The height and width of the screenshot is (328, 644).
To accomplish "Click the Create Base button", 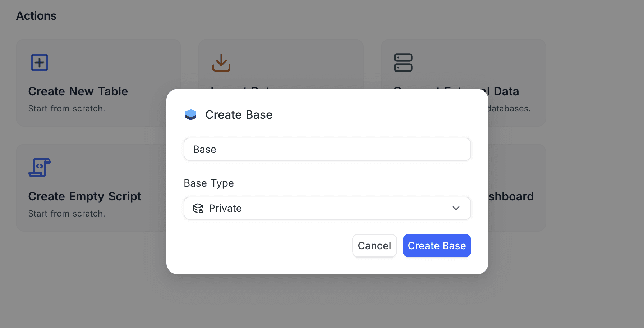I will (437, 246).
